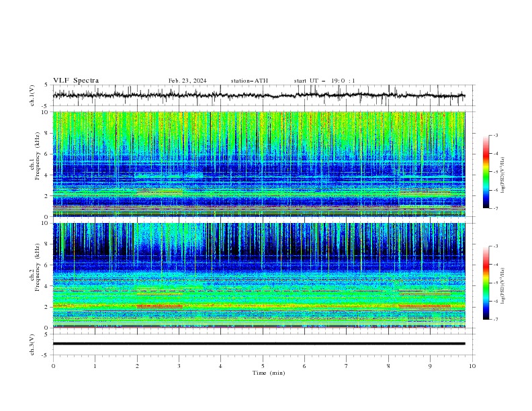The width and height of the screenshot is (532, 411).
Task: Click the time axis tick label "1"
Action: [x=95, y=366]
